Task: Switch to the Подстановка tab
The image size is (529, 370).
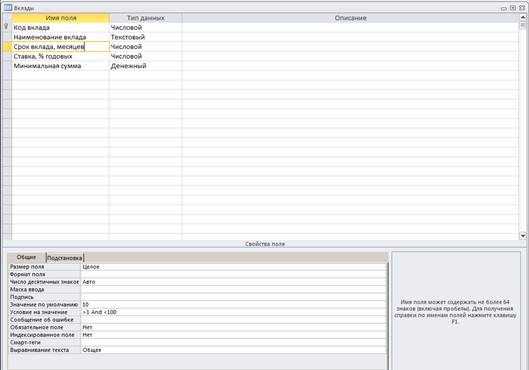Action: point(64,258)
